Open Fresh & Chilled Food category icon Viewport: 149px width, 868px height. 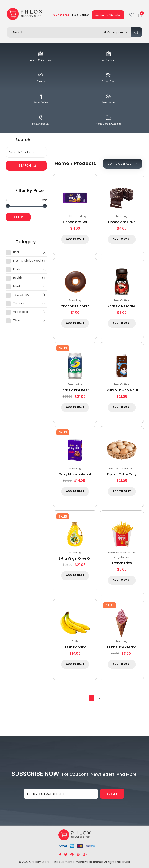point(41,54)
